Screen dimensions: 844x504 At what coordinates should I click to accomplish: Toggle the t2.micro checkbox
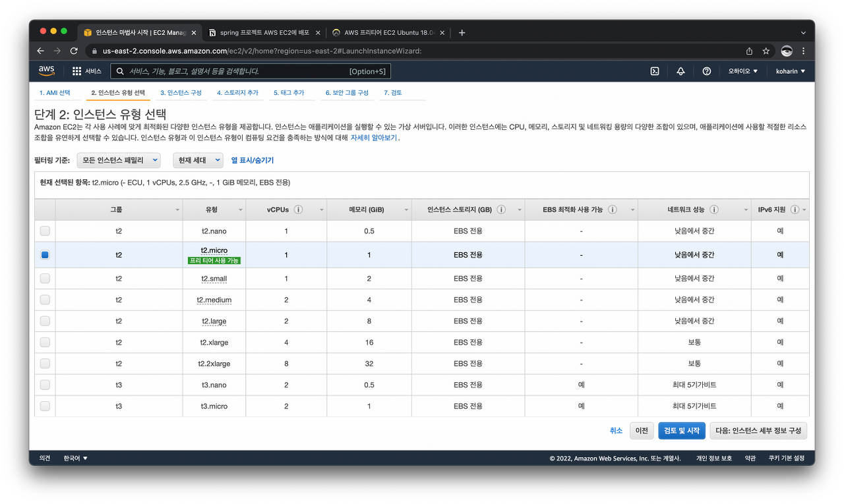pyautogui.click(x=45, y=255)
